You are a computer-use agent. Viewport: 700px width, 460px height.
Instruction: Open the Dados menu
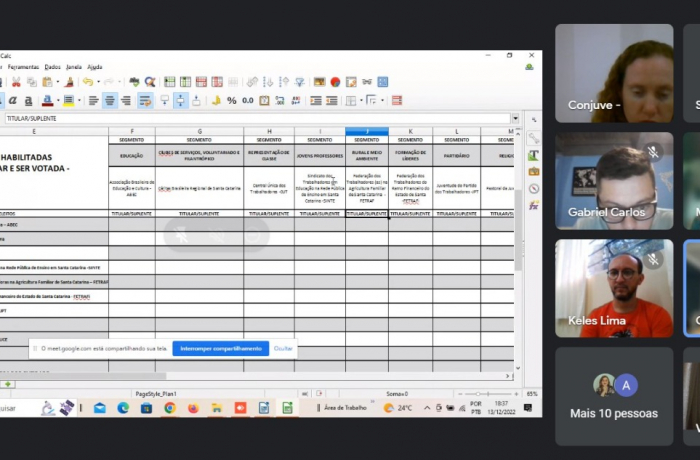point(52,66)
